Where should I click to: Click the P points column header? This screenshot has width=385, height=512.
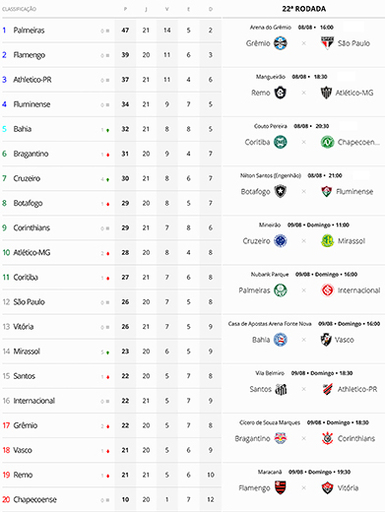coord(125,9)
